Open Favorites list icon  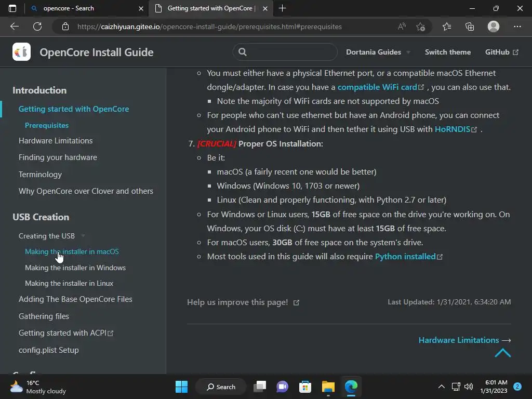point(447,26)
